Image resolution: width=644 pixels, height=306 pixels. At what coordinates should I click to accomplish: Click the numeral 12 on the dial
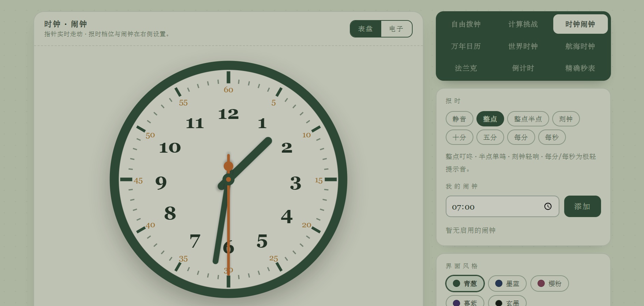click(228, 114)
